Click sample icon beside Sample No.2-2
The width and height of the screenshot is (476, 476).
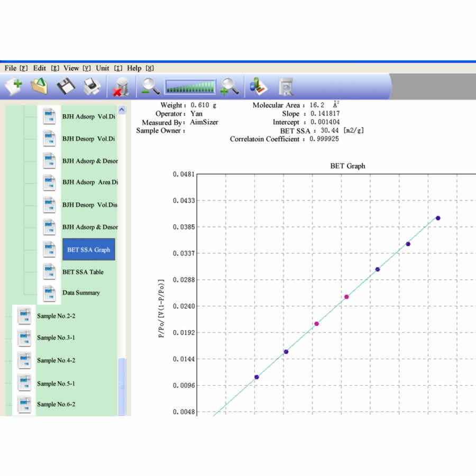(x=24, y=316)
